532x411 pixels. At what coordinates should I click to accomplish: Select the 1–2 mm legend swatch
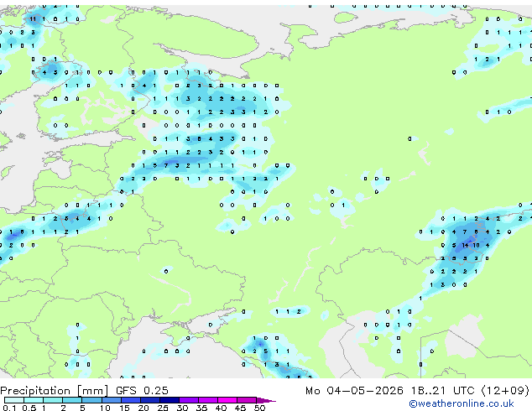[53, 400]
